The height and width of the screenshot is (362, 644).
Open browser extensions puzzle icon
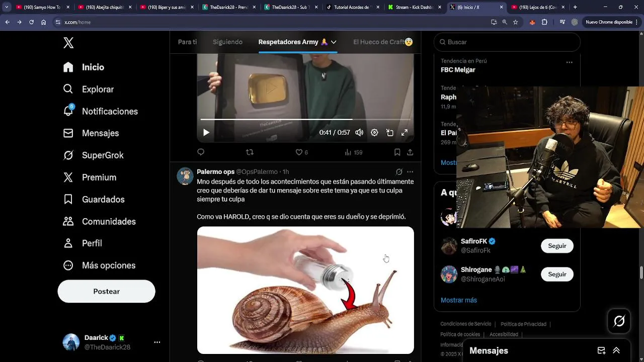[544, 22]
